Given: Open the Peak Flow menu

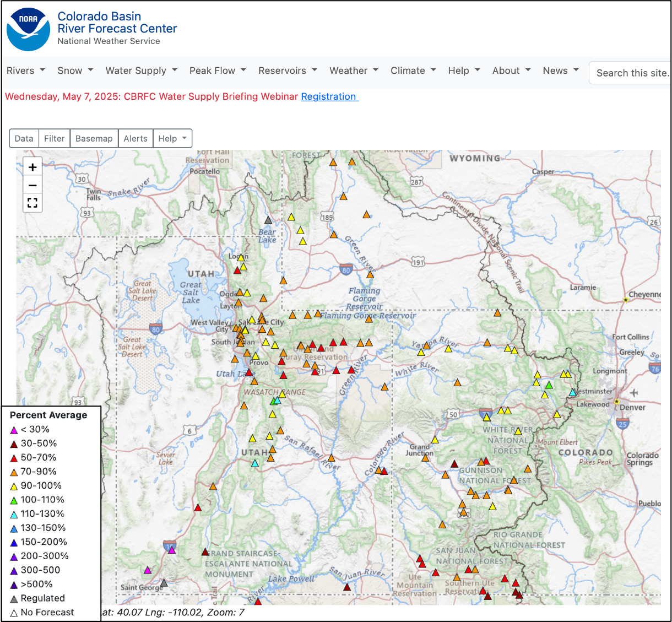Looking at the screenshot, I should pyautogui.click(x=217, y=71).
